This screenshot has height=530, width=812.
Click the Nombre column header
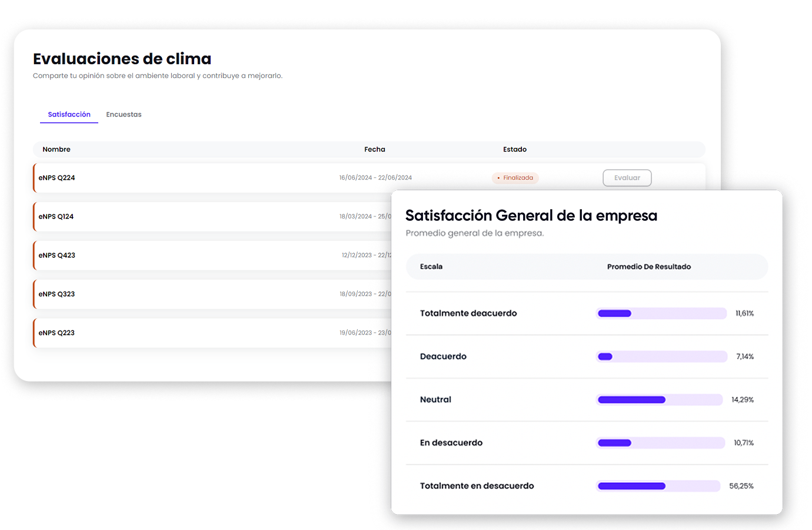pos(56,150)
